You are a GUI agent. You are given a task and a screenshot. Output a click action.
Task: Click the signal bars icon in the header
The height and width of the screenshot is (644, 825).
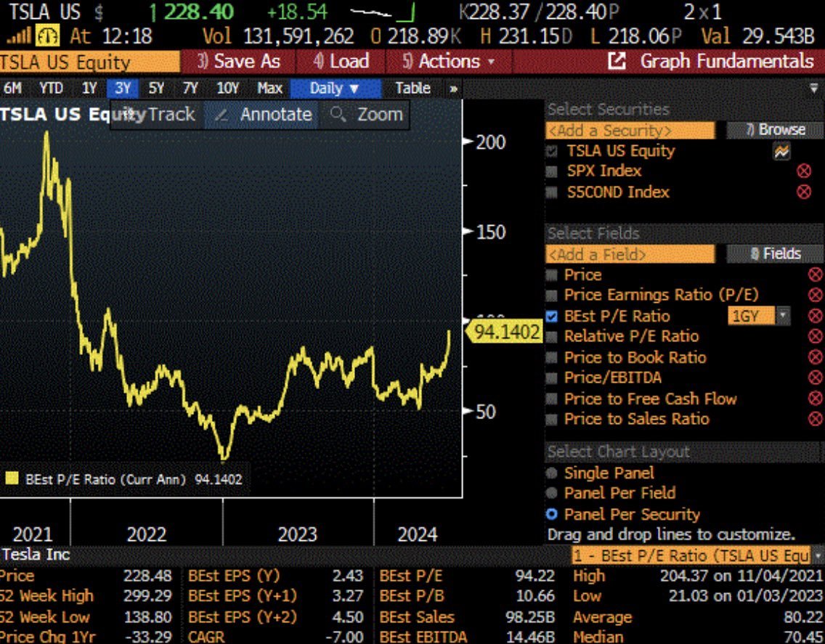coord(18,37)
